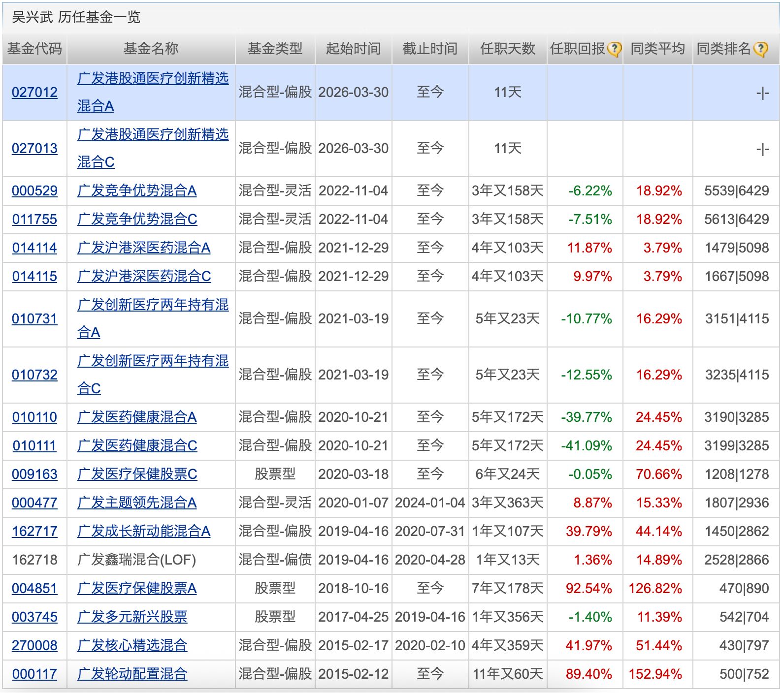784x693 pixels.
Task: Select peer average 152.94%
Action: coord(655,674)
